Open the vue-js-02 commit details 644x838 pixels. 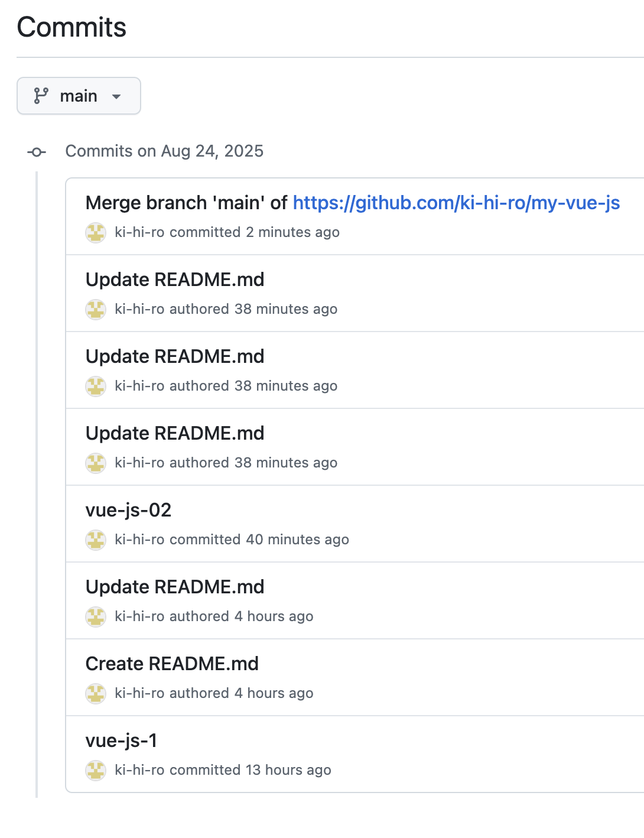(x=128, y=510)
